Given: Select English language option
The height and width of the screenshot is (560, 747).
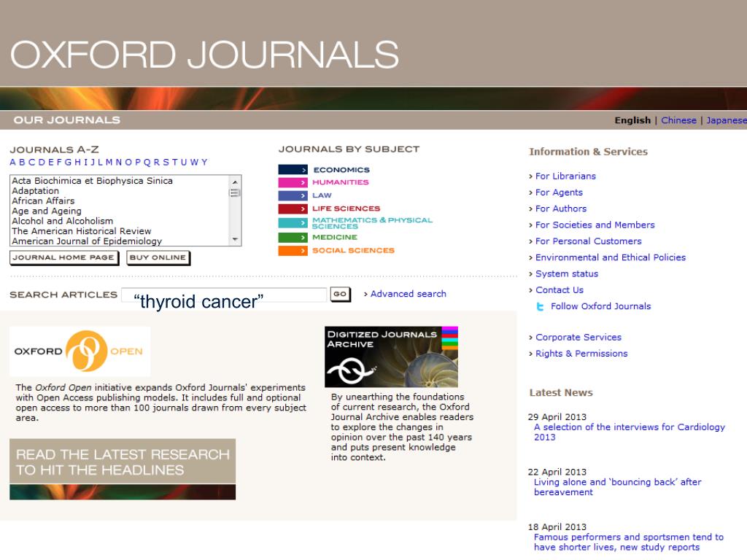Looking at the screenshot, I should [x=632, y=120].
